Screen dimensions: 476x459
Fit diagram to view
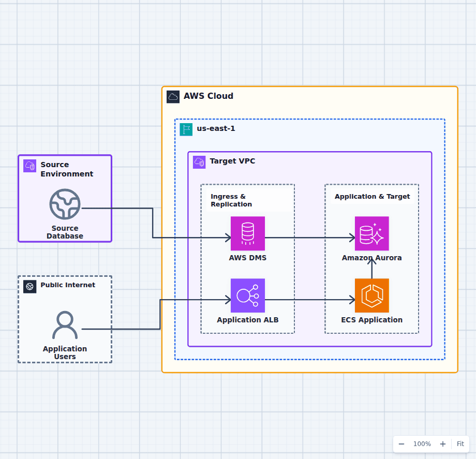click(x=460, y=444)
